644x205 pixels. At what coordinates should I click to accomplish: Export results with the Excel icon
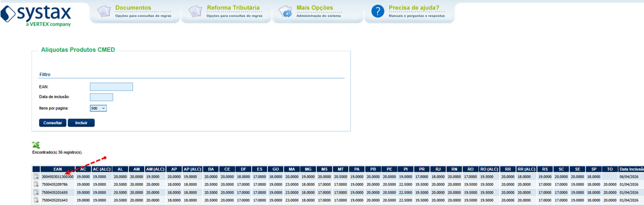(x=36, y=145)
